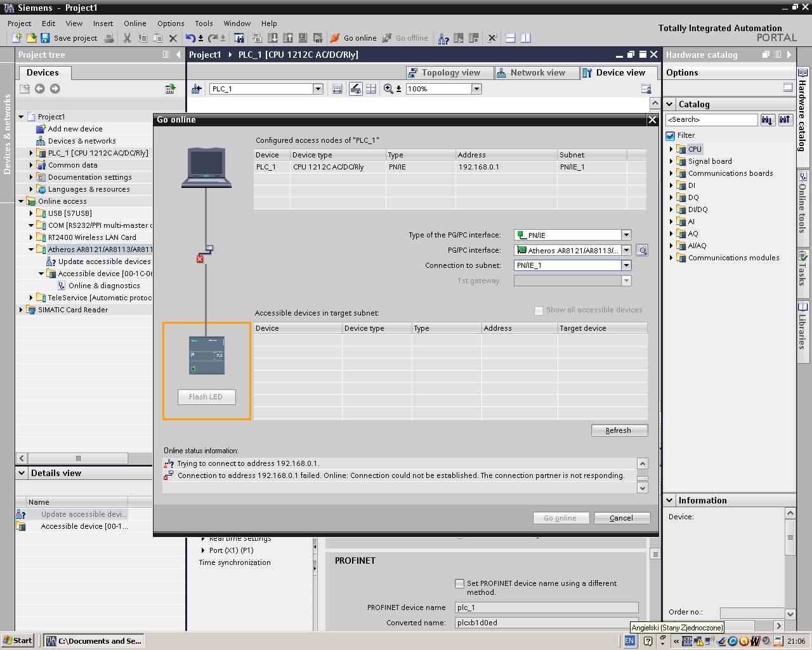Enable Set PROFINET device name using different method
Image resolution: width=812 pixels, height=650 pixels.
459,583
